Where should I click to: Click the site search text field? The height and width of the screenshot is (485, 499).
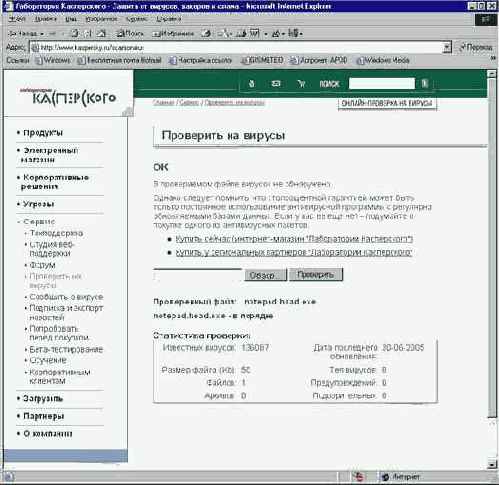[382, 83]
